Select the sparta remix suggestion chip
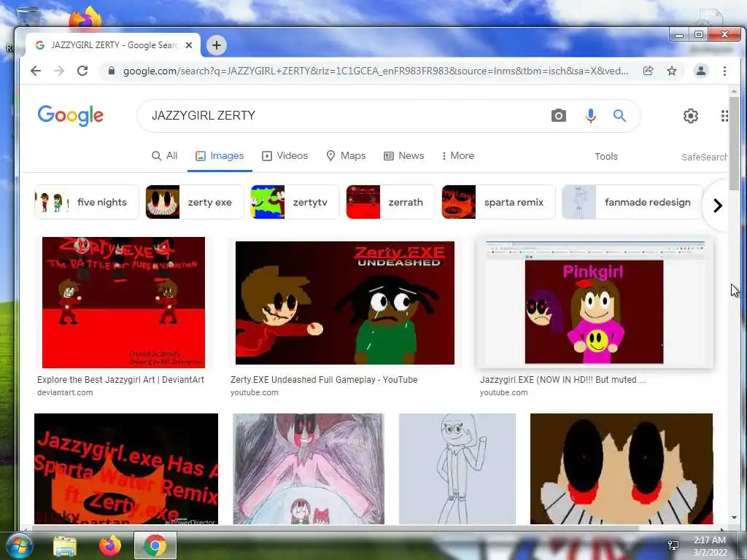 coord(498,202)
